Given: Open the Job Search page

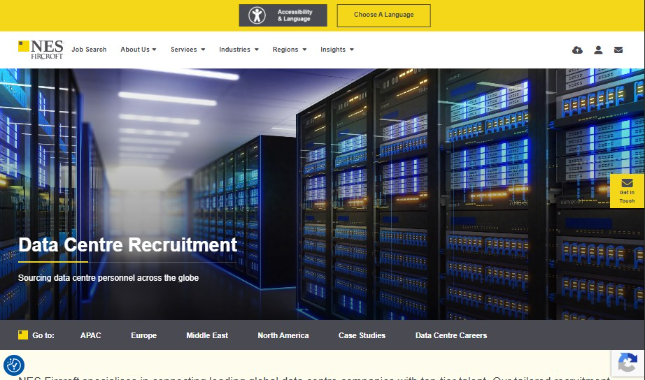Looking at the screenshot, I should click(x=89, y=49).
